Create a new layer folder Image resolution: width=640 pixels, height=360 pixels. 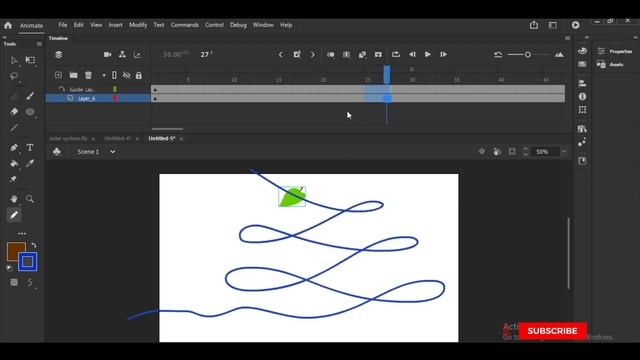tap(73, 75)
